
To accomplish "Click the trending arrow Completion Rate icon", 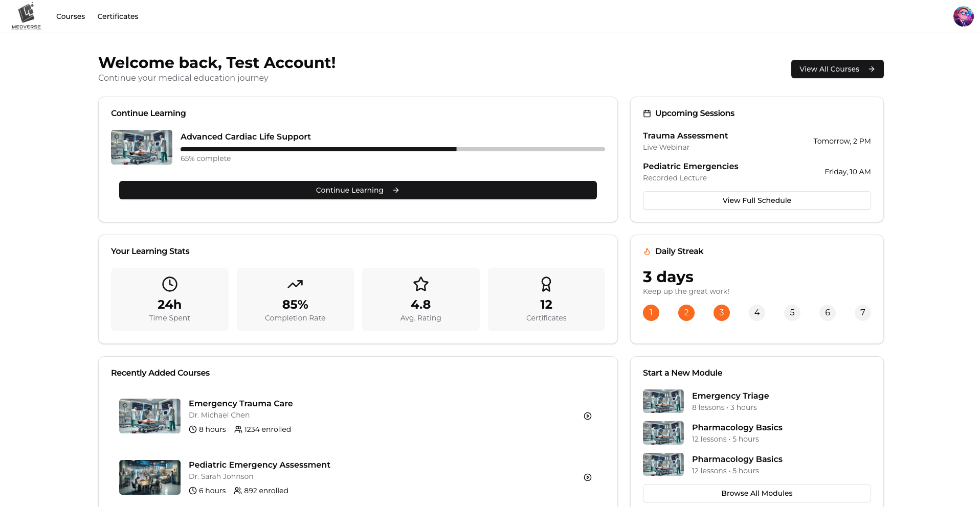I will tap(295, 284).
